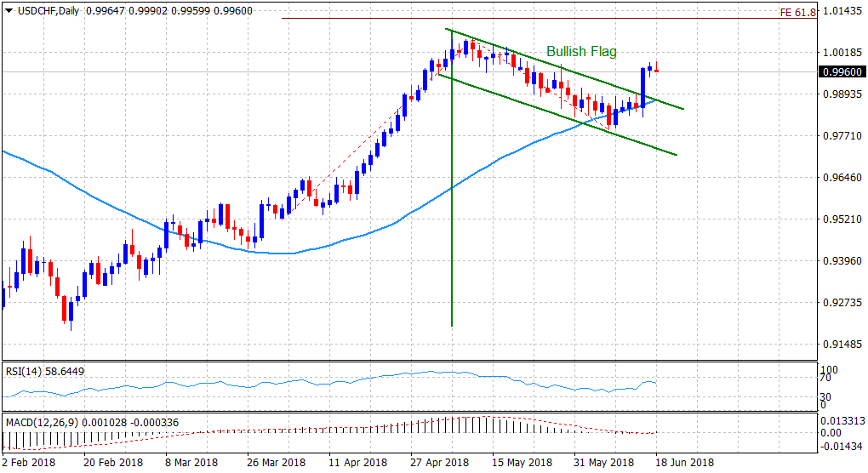The height and width of the screenshot is (473, 868).
Task: Click the 0.96460 price axis label
Action: [x=841, y=177]
